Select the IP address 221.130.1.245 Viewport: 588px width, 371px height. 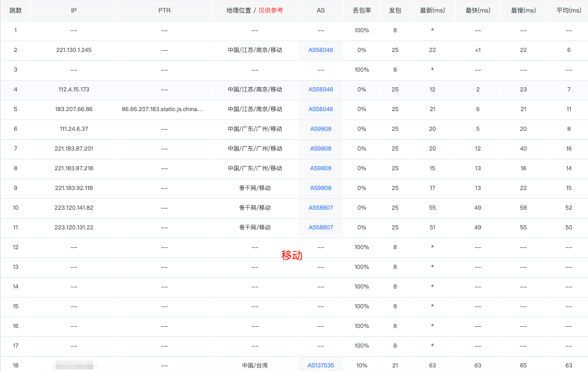pyautogui.click(x=73, y=50)
